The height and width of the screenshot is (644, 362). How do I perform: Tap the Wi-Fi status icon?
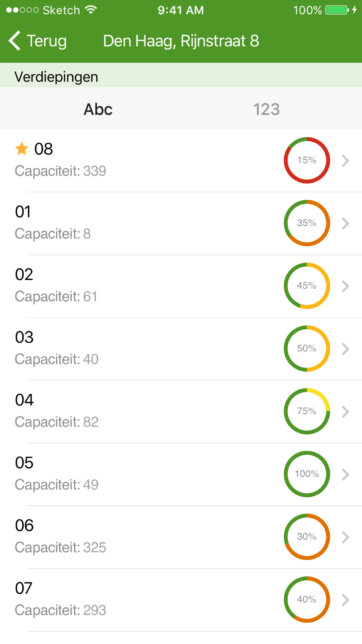pyautogui.click(x=91, y=10)
